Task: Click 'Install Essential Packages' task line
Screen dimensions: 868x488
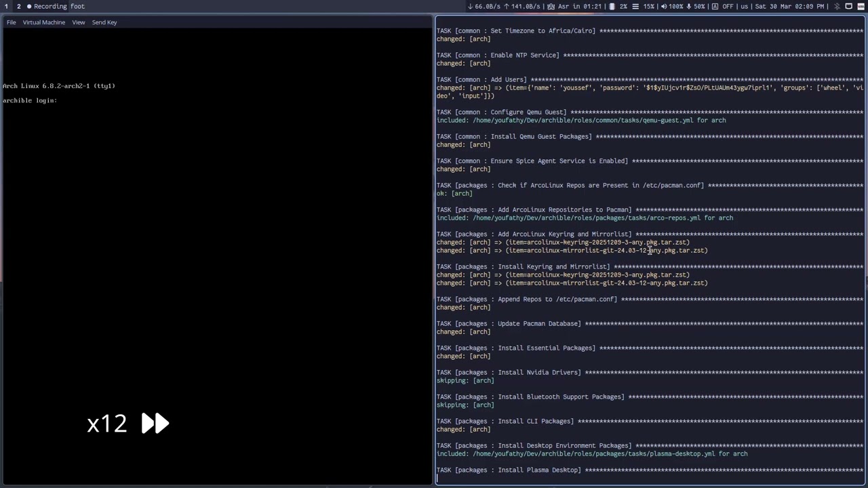Action: pos(650,348)
